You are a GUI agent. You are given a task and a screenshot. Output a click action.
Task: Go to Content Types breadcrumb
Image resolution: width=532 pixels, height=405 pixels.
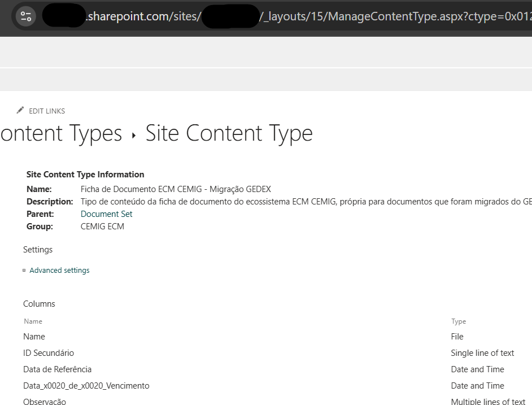point(61,133)
